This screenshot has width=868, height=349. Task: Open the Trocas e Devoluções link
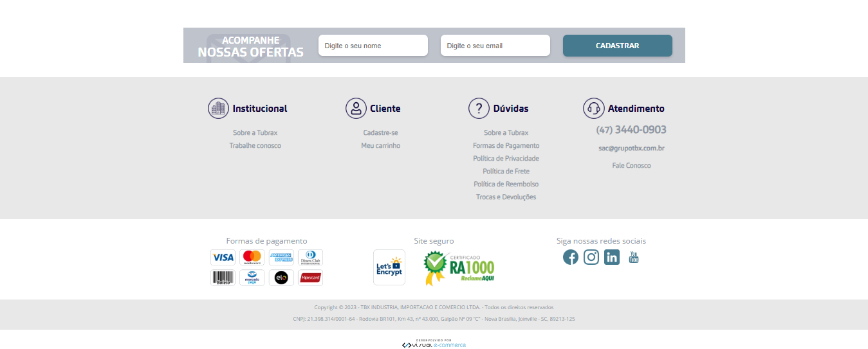coord(506,197)
